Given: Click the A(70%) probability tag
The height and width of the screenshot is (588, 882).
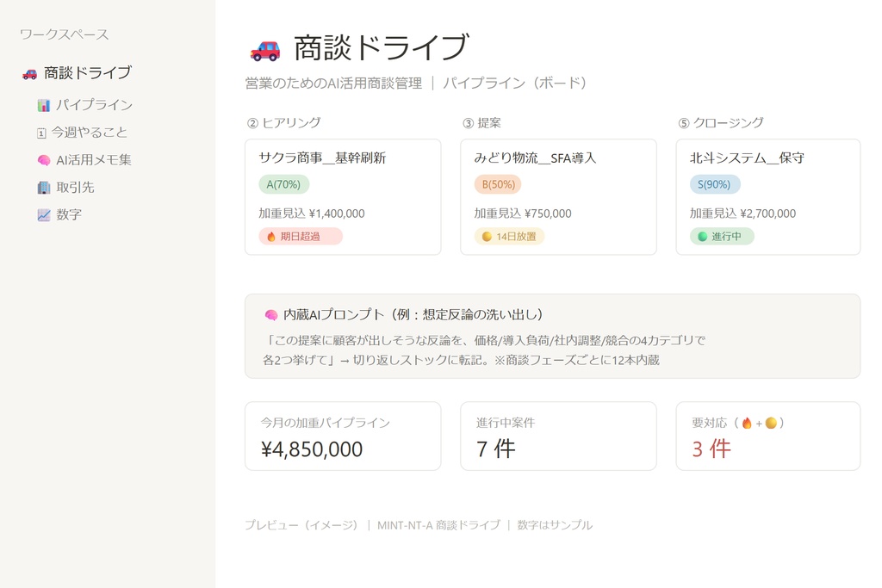Looking at the screenshot, I should tap(283, 184).
